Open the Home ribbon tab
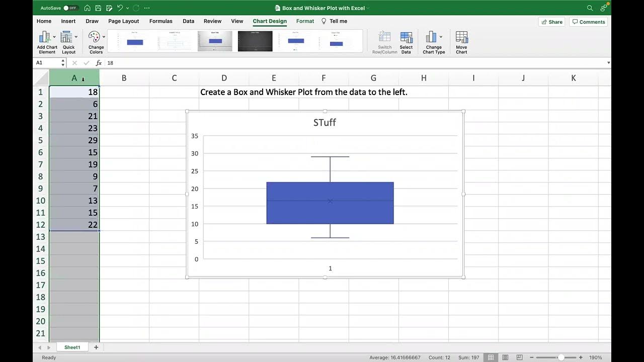Screen dimensions: 644x362 click(44, 21)
